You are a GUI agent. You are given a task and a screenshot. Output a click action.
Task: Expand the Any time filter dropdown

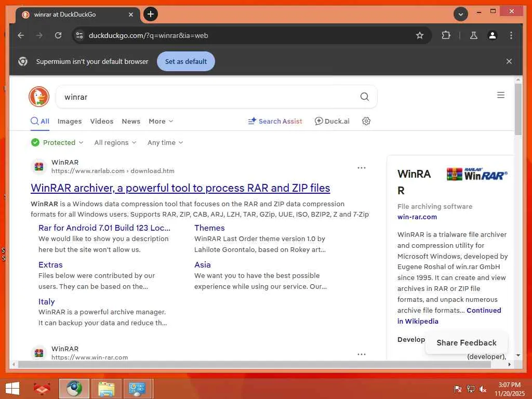(165, 142)
